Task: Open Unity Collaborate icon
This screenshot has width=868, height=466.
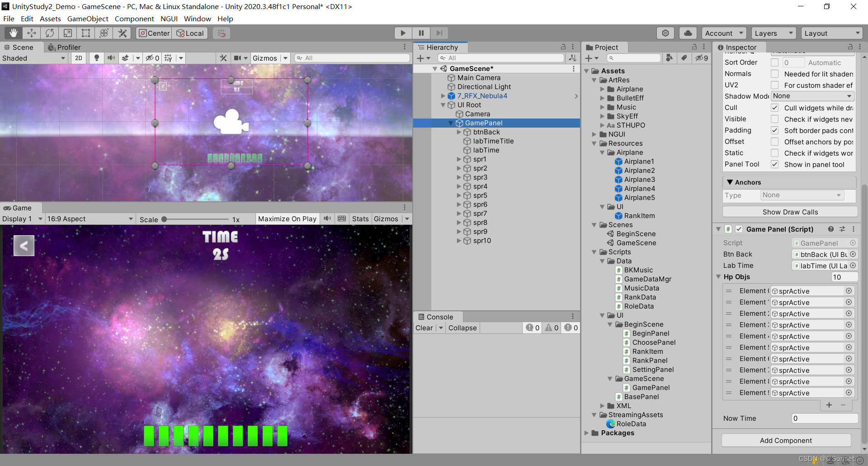Action: pyautogui.click(x=665, y=33)
